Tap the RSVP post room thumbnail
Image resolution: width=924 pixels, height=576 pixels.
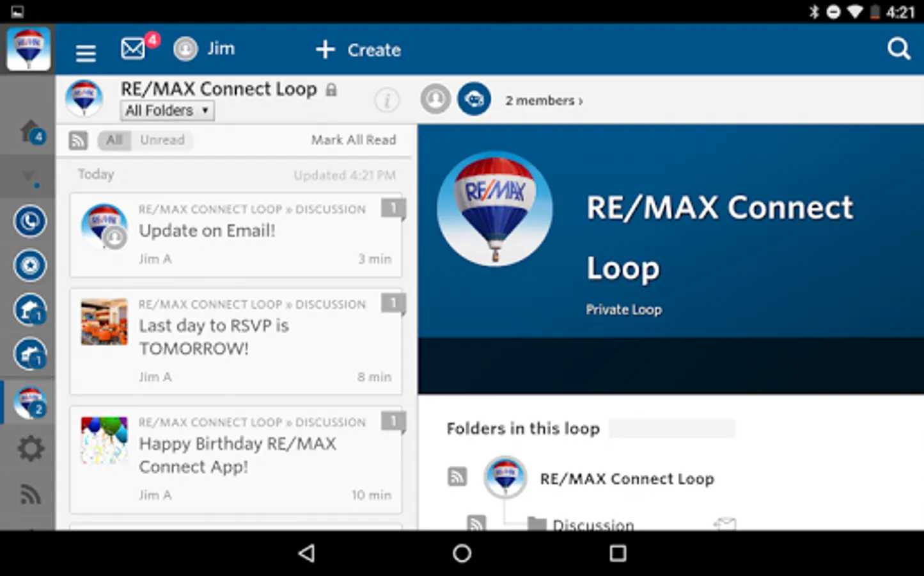104,322
